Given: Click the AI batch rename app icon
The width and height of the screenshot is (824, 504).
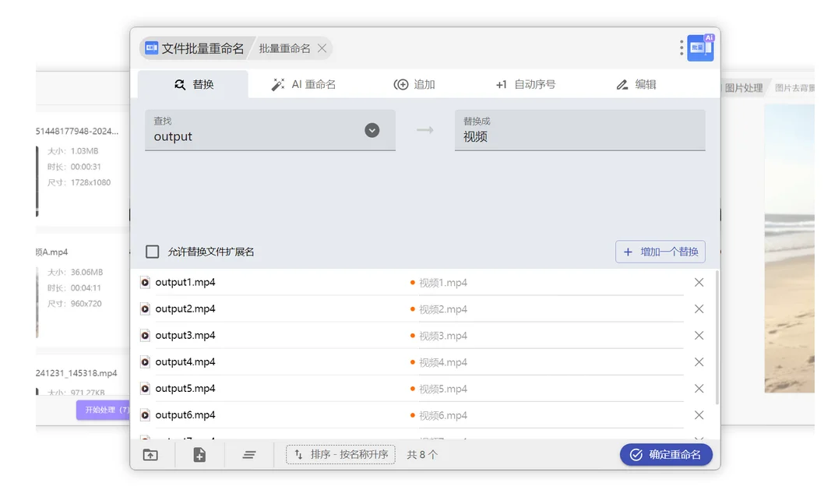Looking at the screenshot, I should [700, 47].
